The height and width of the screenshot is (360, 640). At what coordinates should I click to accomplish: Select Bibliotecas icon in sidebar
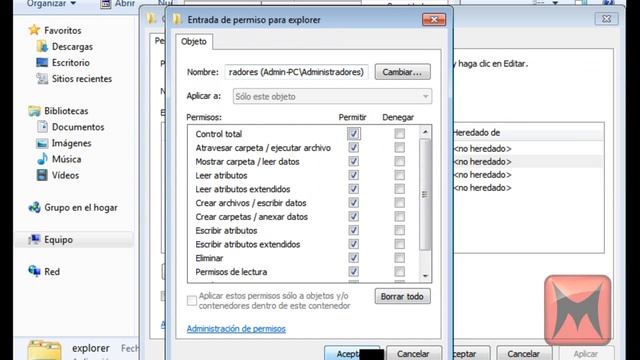[x=34, y=111]
